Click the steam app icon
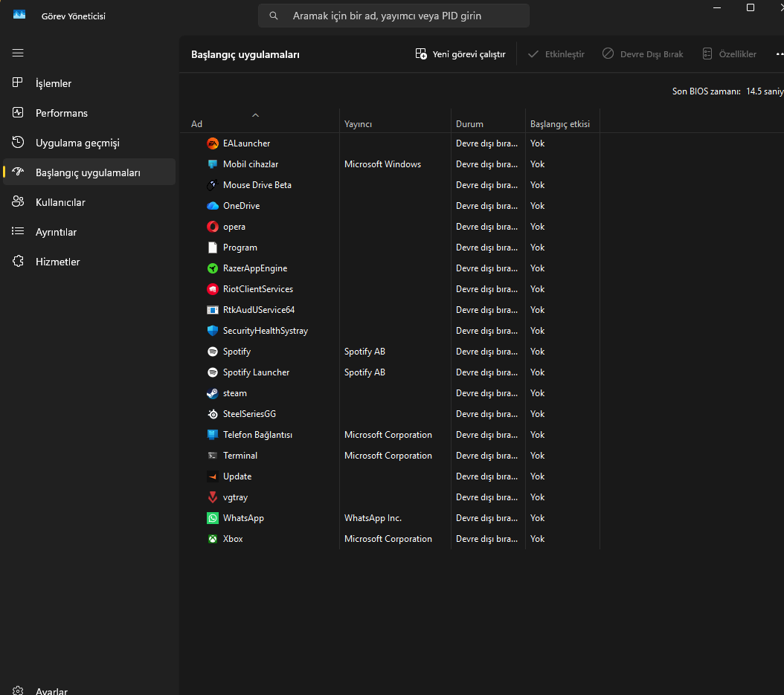The image size is (784, 695). point(213,393)
